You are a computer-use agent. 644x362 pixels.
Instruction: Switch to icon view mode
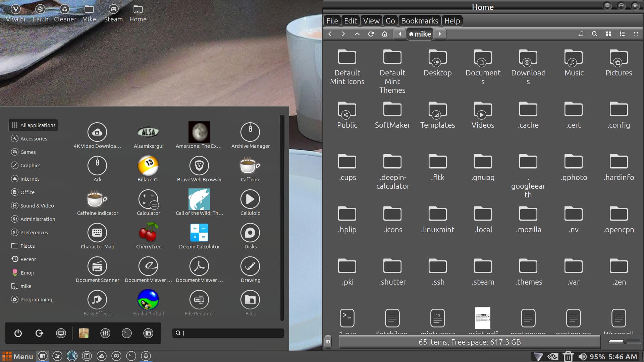(x=608, y=34)
